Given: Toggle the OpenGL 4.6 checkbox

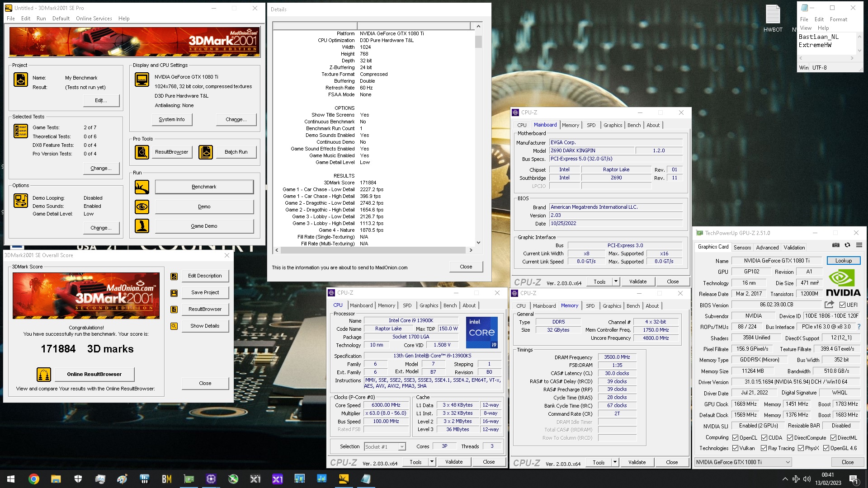Looking at the screenshot, I should (x=826, y=448).
